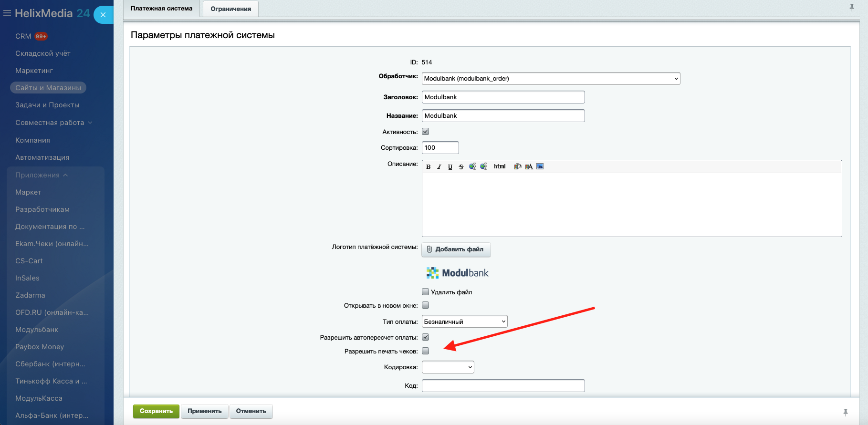Open Маркетинг in sidebar
The width and height of the screenshot is (868, 425).
[x=34, y=71]
